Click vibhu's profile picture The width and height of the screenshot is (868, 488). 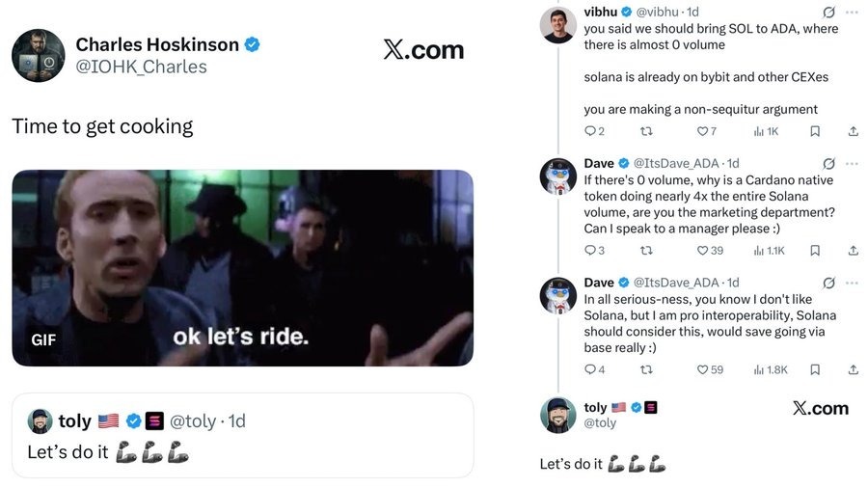557,25
